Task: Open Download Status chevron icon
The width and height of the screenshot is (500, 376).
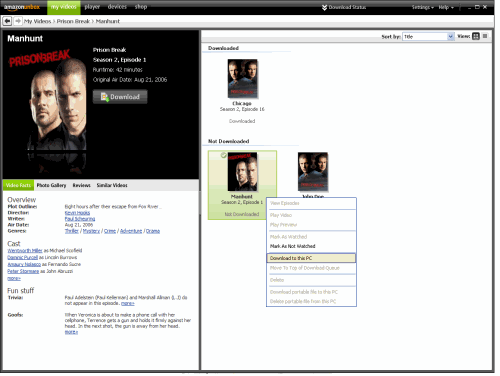Action: pyautogui.click(x=324, y=7)
